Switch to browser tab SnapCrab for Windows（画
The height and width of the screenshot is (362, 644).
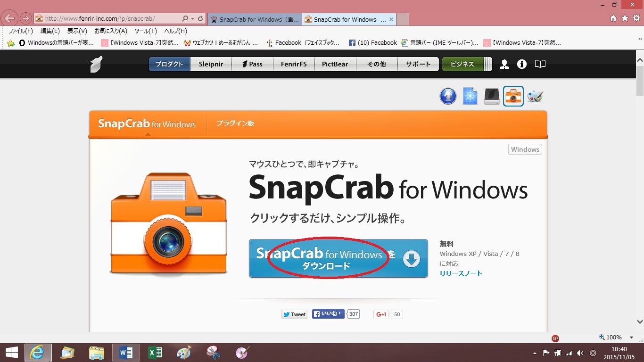pyautogui.click(x=254, y=19)
